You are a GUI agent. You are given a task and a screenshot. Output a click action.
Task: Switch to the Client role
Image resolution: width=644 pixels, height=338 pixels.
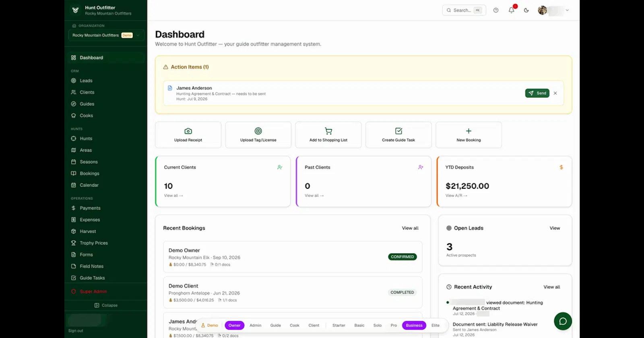click(314, 326)
